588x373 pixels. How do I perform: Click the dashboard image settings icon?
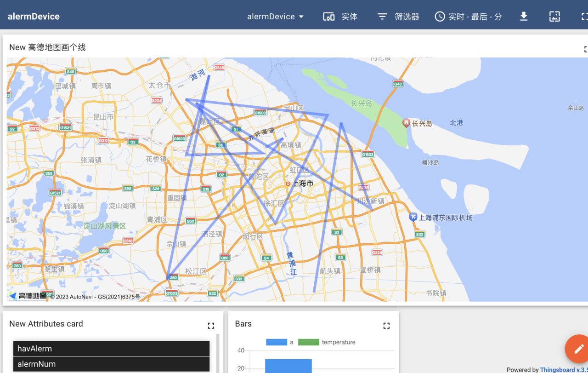pyautogui.click(x=555, y=17)
